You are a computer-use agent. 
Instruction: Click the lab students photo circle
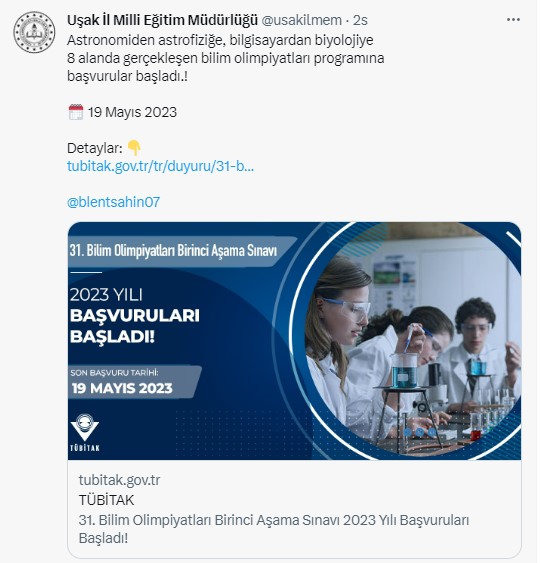(x=408, y=341)
